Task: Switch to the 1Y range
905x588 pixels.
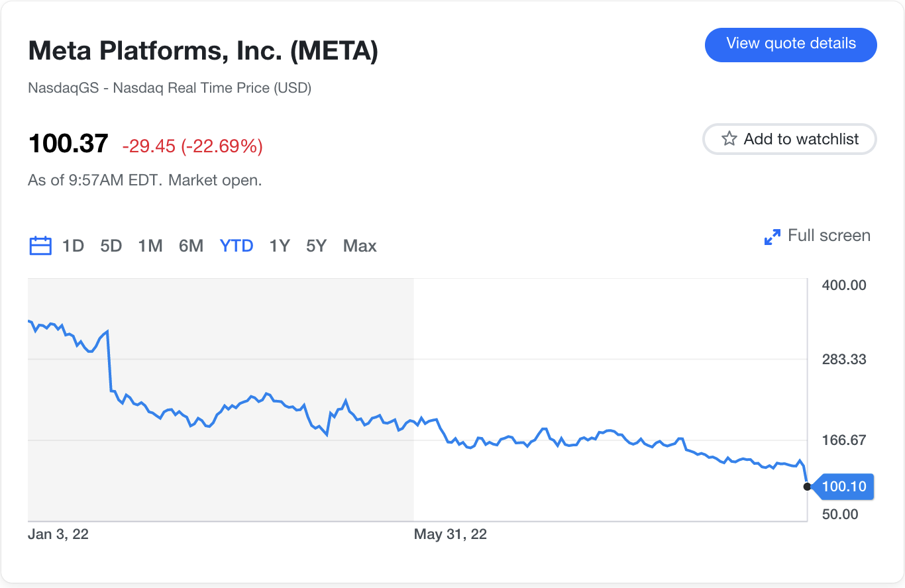Action: (x=280, y=246)
